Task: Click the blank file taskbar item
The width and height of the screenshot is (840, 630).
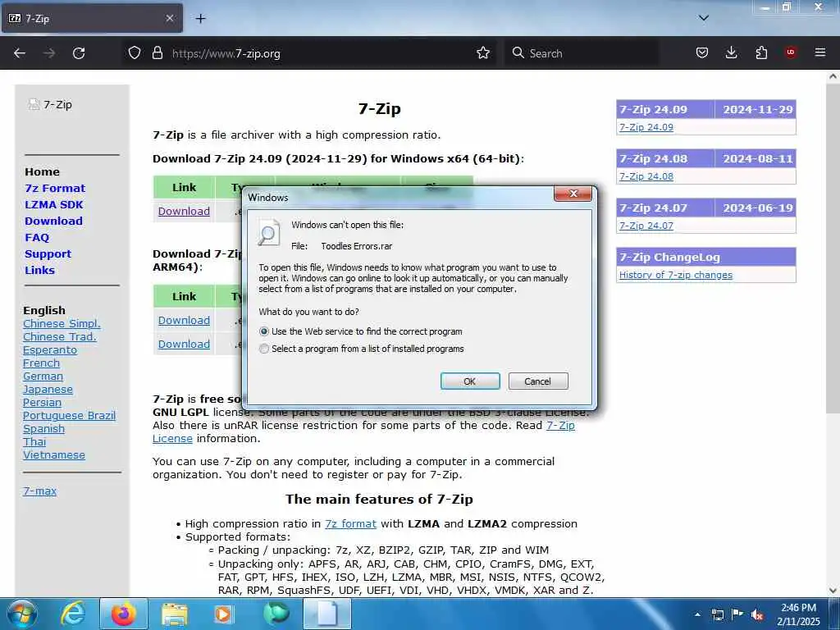Action: coord(327,614)
